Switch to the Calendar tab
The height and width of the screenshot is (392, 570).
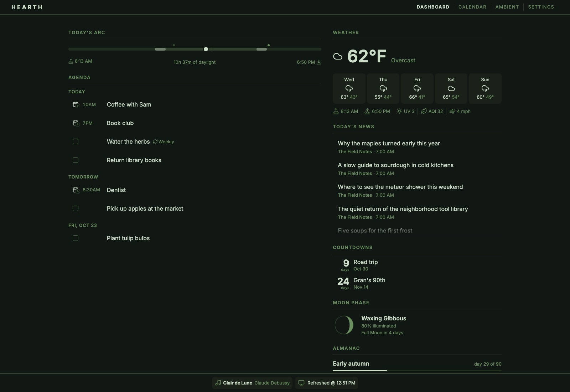point(472,7)
